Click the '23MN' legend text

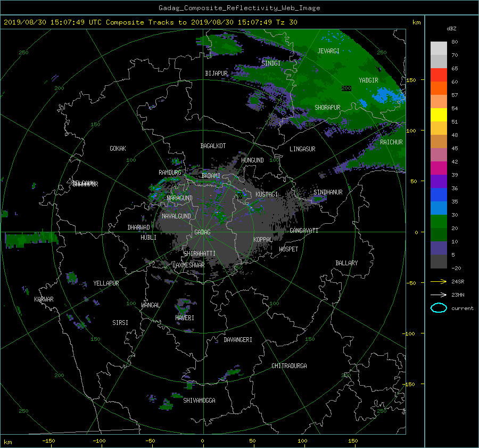[x=458, y=295]
